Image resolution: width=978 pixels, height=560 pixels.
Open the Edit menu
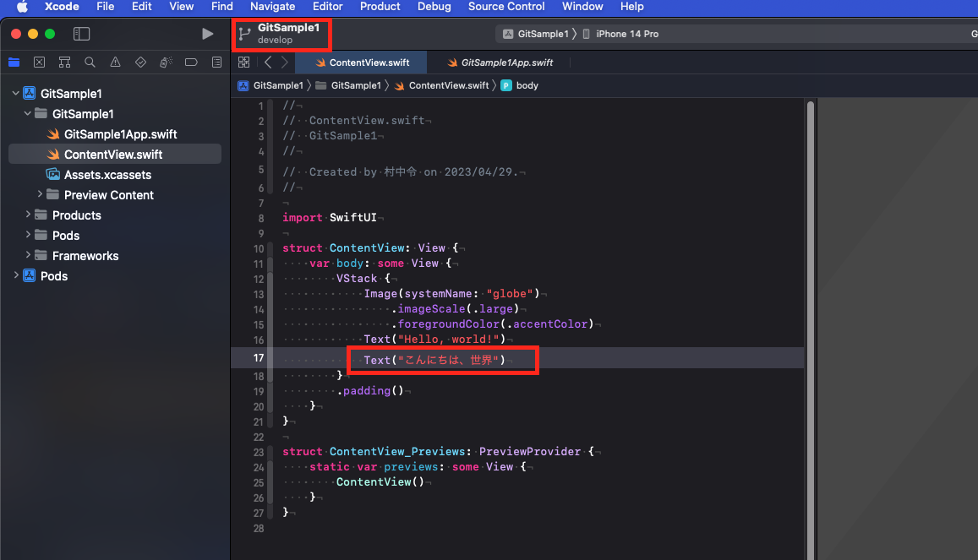click(x=141, y=6)
